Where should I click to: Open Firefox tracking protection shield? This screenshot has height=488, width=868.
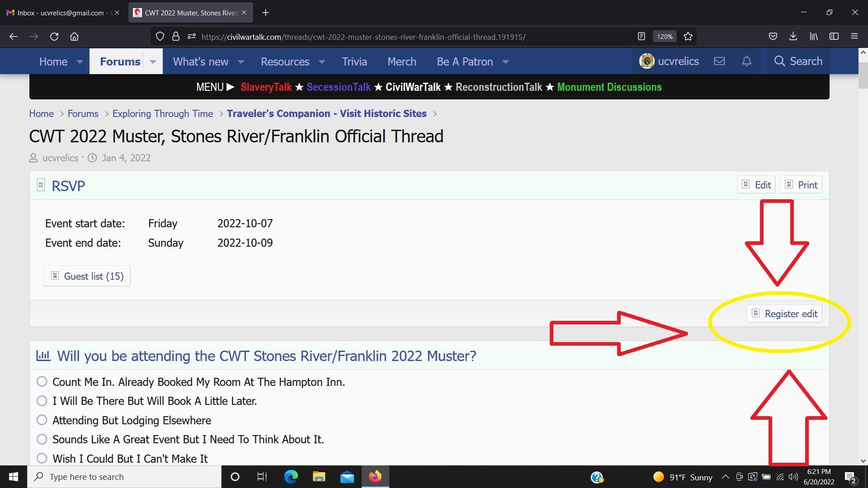pos(160,37)
